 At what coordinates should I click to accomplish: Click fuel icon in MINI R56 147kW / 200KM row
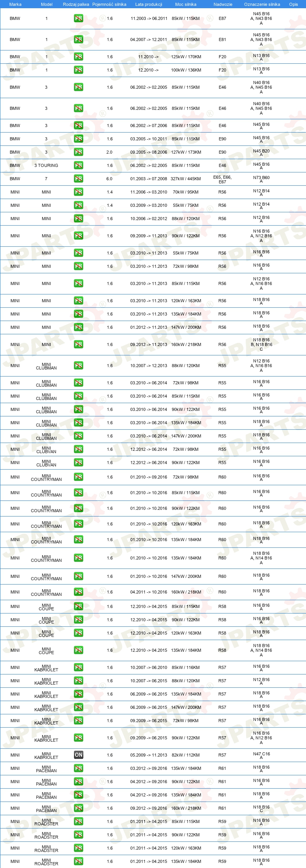pos(78,327)
